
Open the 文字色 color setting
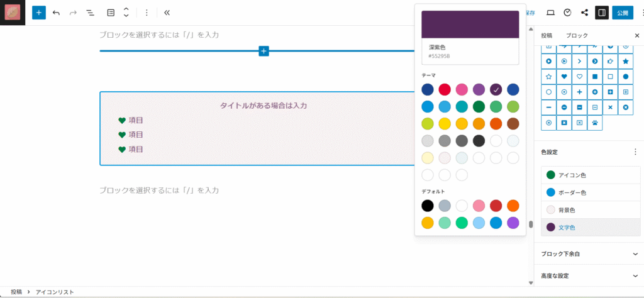click(591, 228)
